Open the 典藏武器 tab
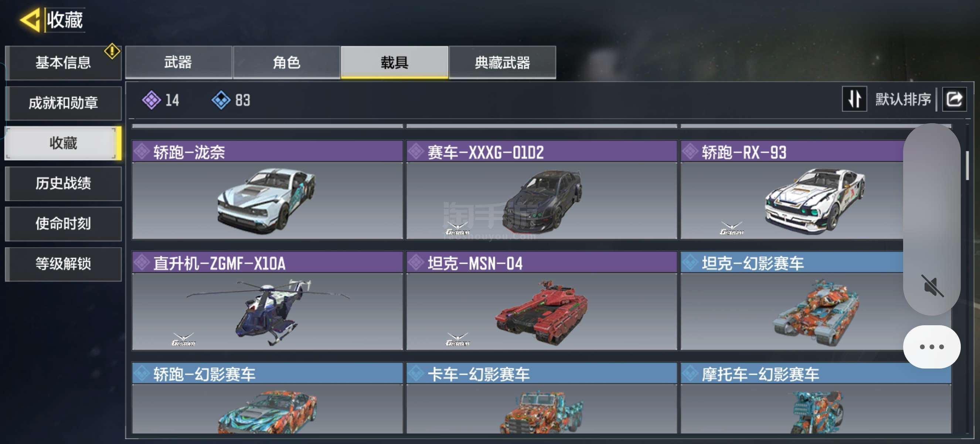 (x=502, y=62)
